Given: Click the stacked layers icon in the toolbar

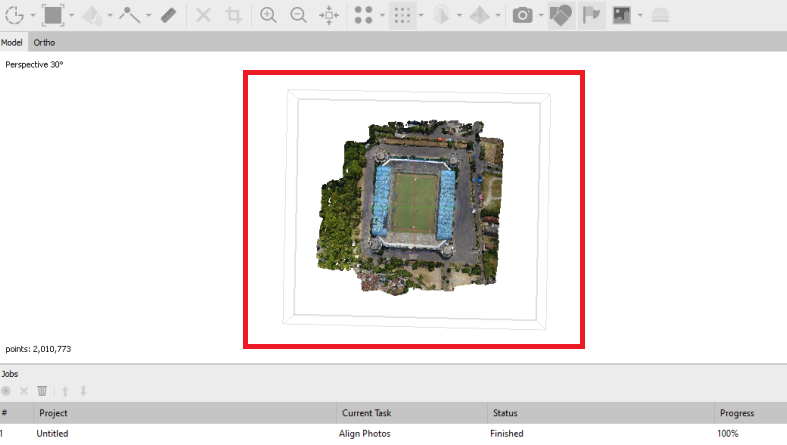Looking at the screenshot, I should pyautogui.click(x=660, y=16).
